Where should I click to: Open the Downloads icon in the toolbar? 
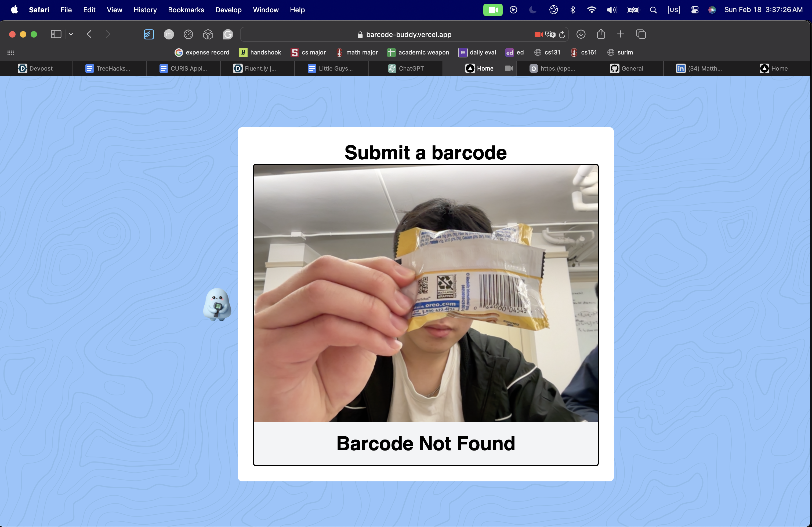[581, 34]
